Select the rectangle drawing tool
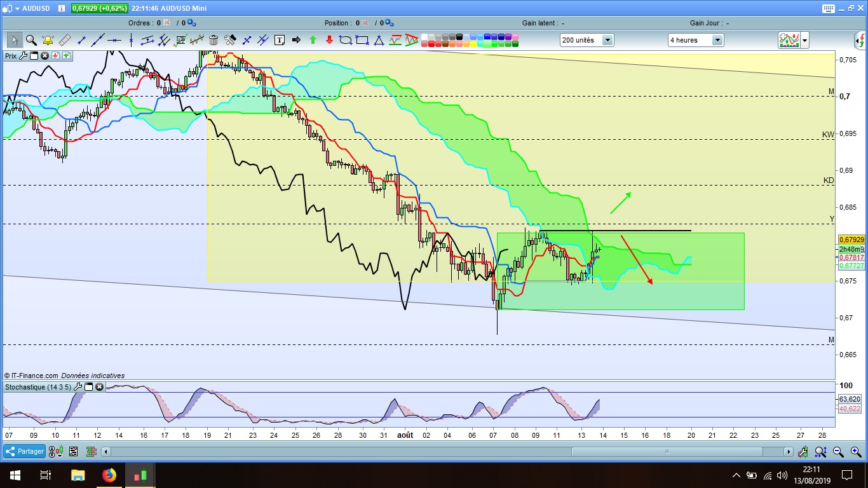This screenshot has height=488, width=868. coord(362,40)
